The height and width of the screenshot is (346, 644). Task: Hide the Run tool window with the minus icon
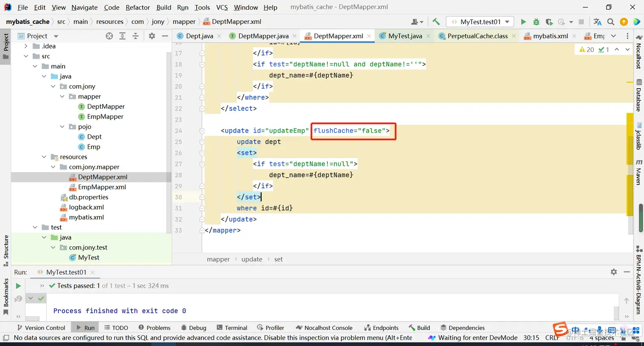pos(627,272)
